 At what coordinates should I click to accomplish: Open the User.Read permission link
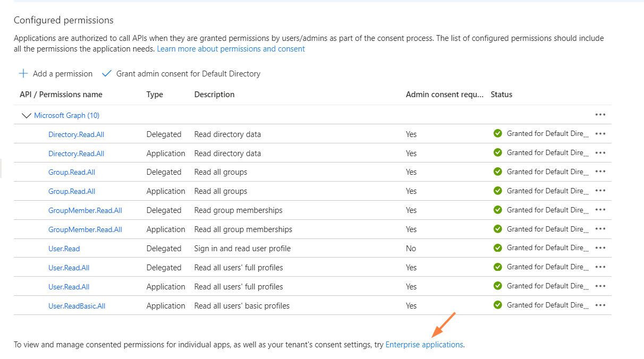[x=64, y=249]
